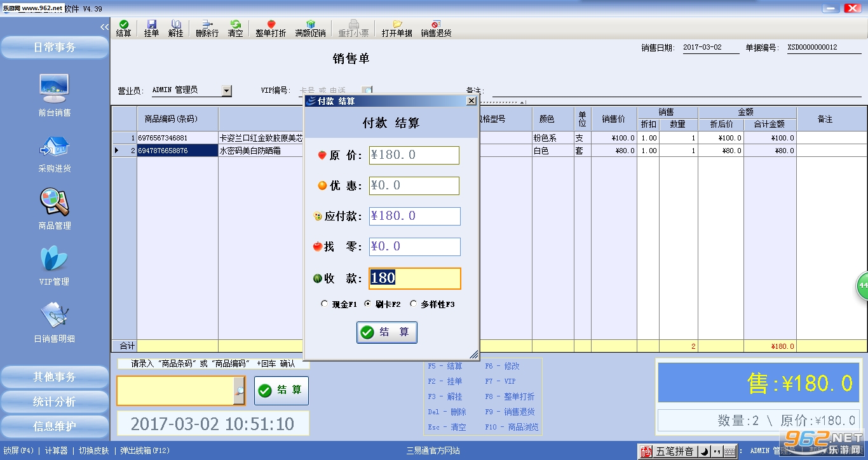Click 结算 button in payment dialog
This screenshot has height=460, width=868.
point(387,332)
